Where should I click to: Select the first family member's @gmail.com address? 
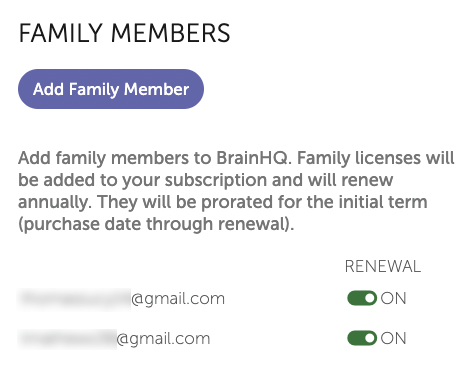[x=122, y=299]
